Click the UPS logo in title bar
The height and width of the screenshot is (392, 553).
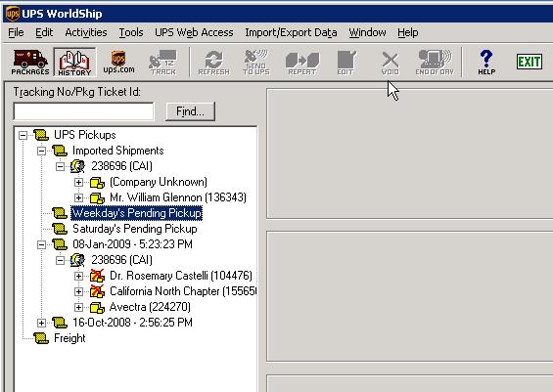click(x=13, y=14)
